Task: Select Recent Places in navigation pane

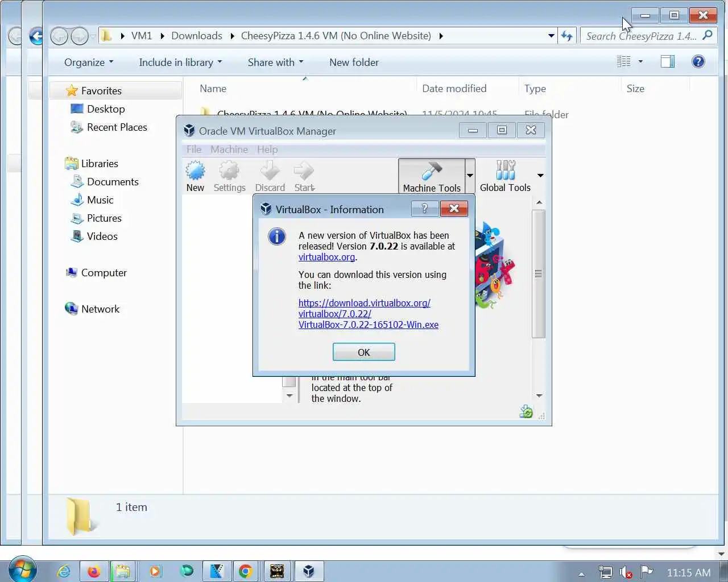Action: [117, 127]
